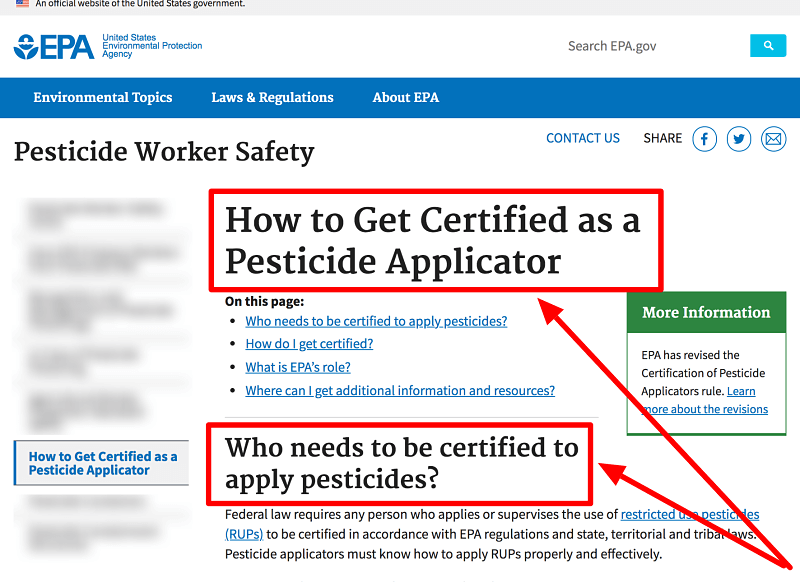The width and height of the screenshot is (800, 582).
Task: Click the Pesticide Worker Safety page title
Action: [x=163, y=152]
